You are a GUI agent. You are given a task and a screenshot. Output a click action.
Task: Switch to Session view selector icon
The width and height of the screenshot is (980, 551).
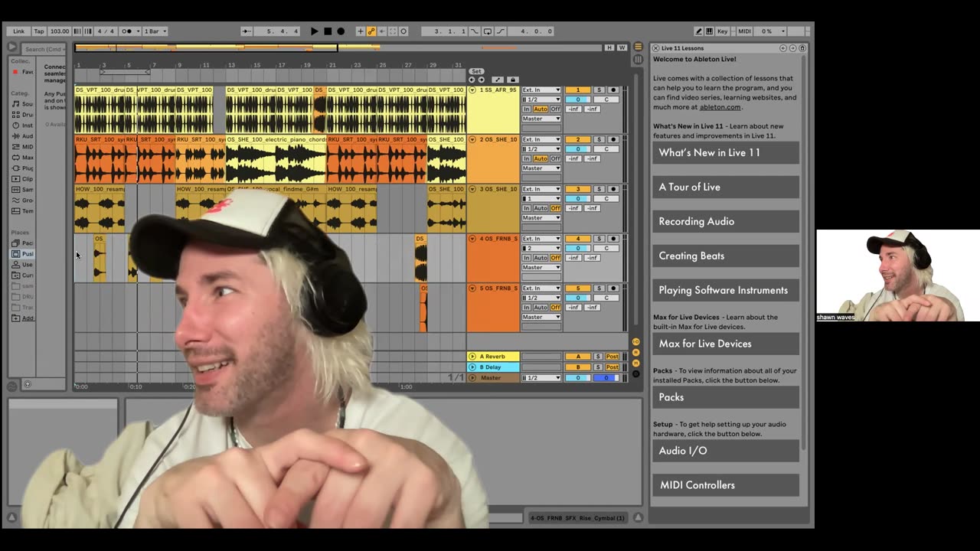(x=638, y=60)
